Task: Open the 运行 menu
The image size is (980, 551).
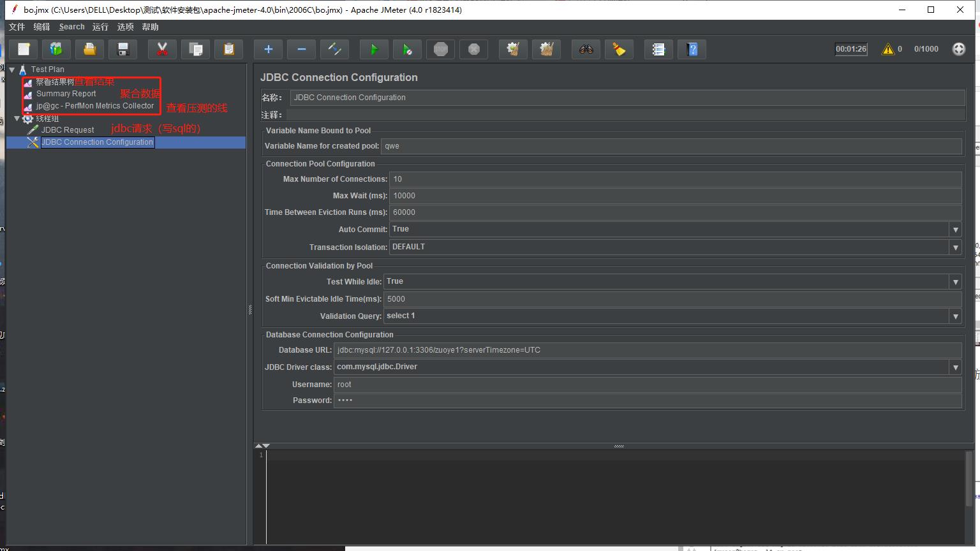Action: coord(100,27)
